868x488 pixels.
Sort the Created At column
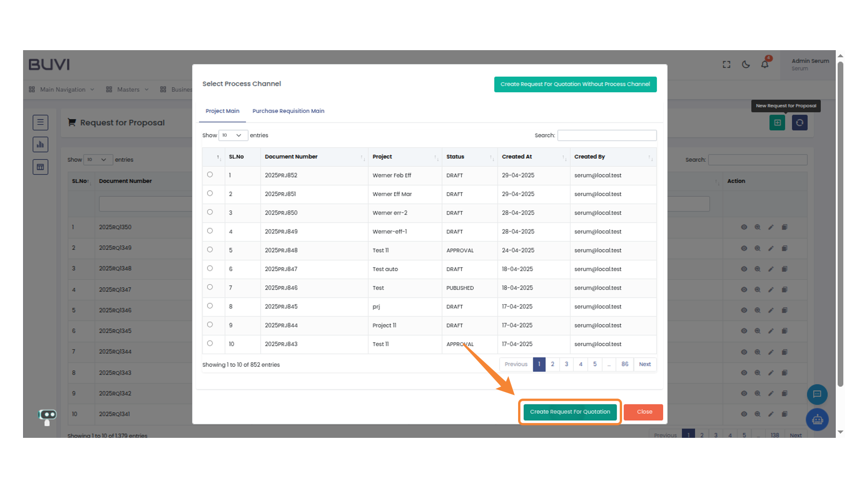[x=517, y=156]
